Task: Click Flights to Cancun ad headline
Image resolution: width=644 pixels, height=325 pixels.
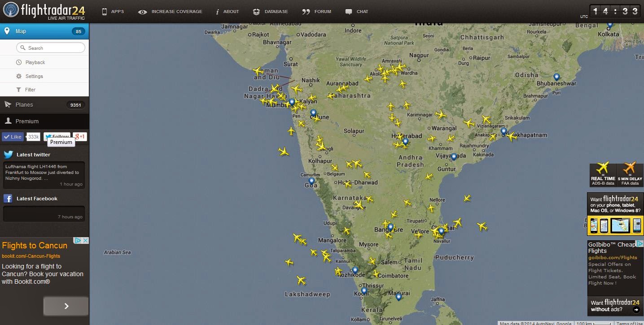Action: pos(35,245)
